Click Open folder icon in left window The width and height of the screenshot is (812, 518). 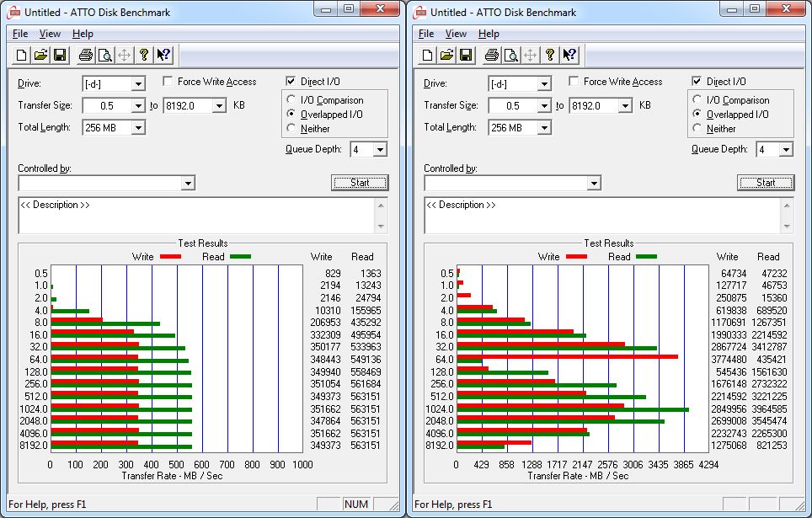(x=40, y=55)
